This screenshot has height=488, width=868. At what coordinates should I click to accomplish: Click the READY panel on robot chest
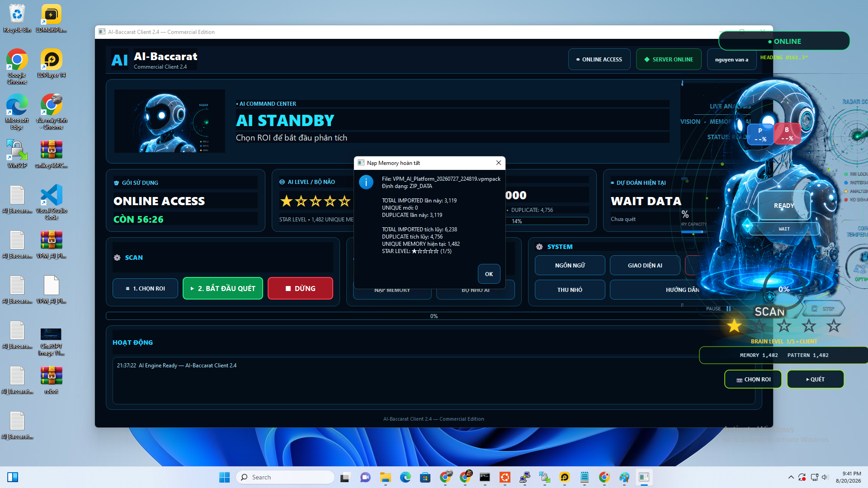click(784, 206)
